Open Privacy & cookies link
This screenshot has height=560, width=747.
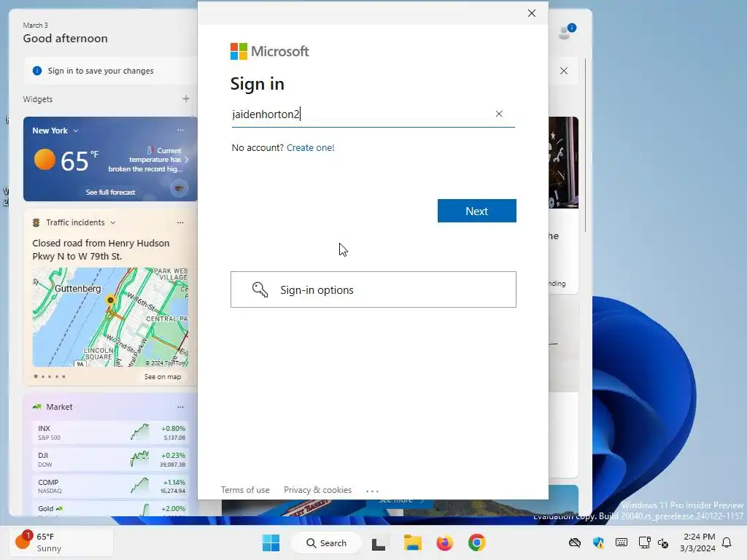pos(317,490)
